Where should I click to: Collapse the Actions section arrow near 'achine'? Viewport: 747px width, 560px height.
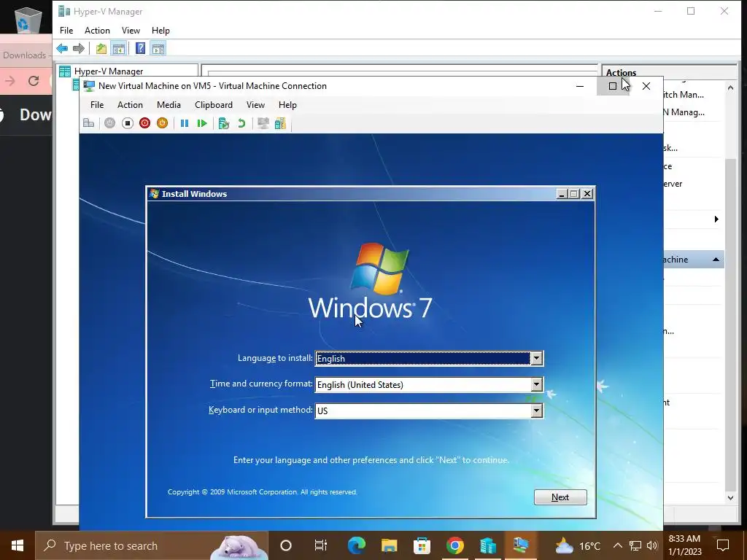point(716,260)
